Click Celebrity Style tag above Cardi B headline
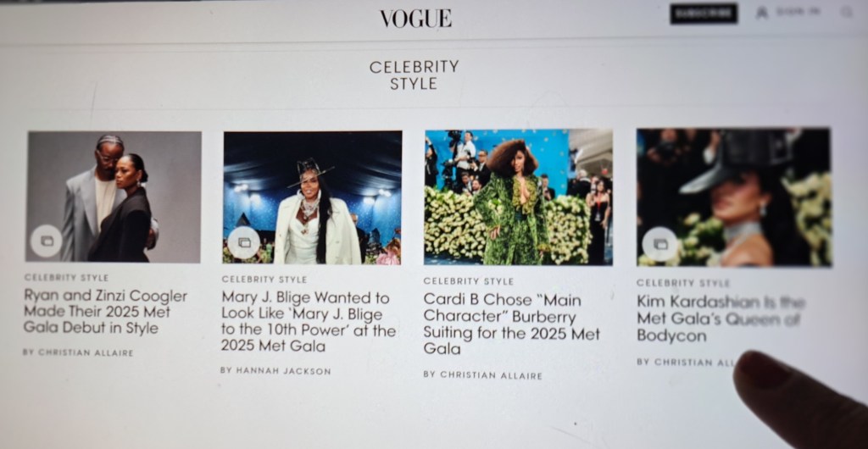 (468, 281)
